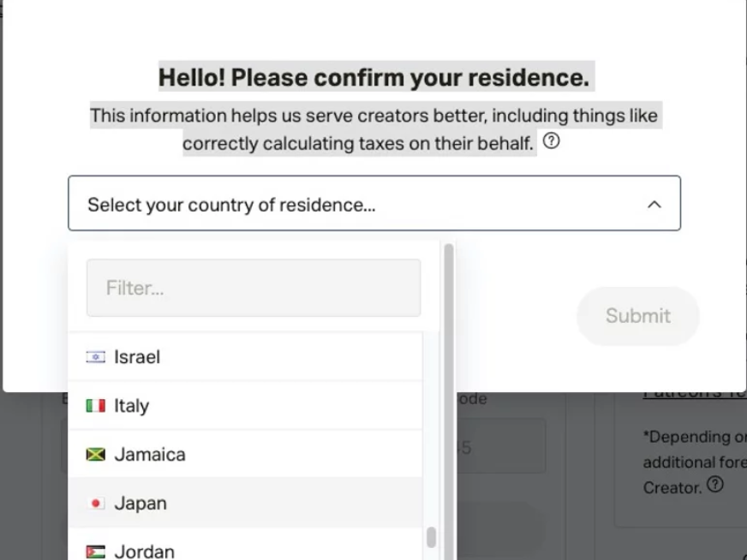Click the country list scrollbar thumb
Viewport: 747px width, 560px height.
(x=431, y=537)
